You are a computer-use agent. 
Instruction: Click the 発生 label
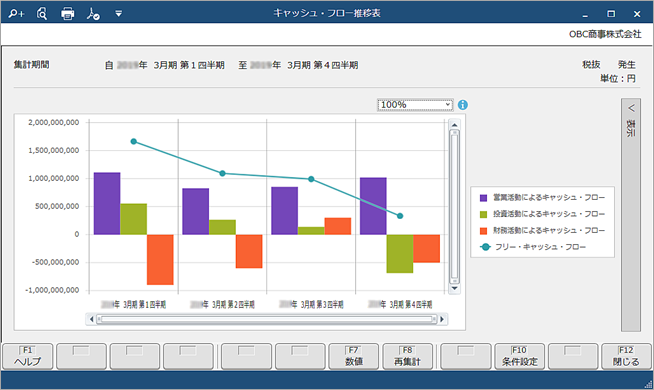627,65
